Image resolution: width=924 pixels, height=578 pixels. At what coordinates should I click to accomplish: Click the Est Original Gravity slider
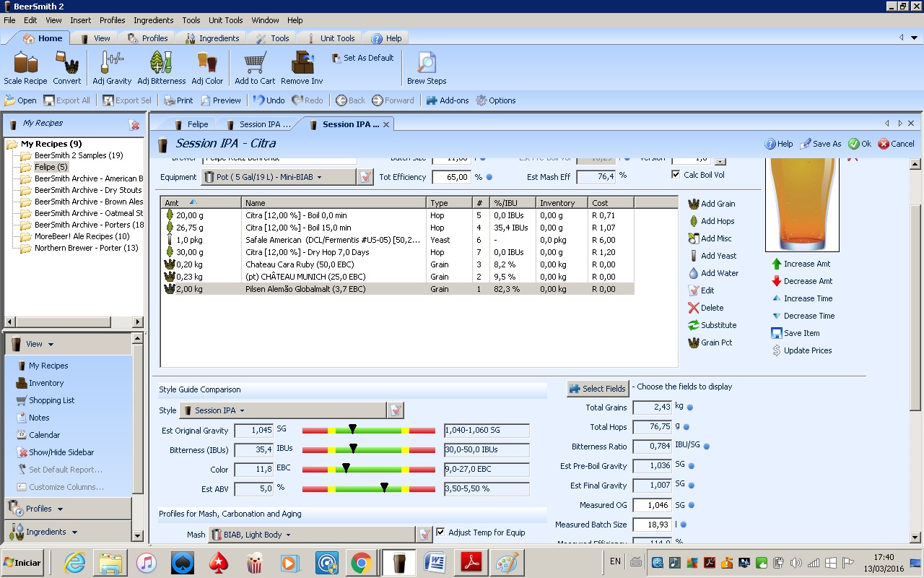pos(368,430)
